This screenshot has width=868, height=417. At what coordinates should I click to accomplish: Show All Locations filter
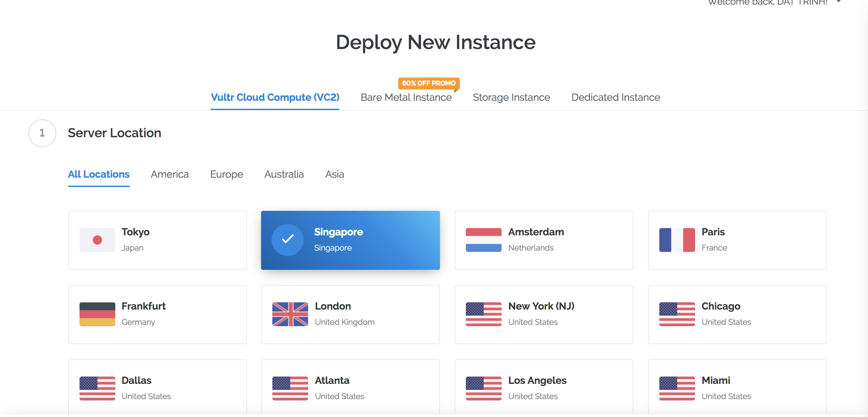(99, 174)
